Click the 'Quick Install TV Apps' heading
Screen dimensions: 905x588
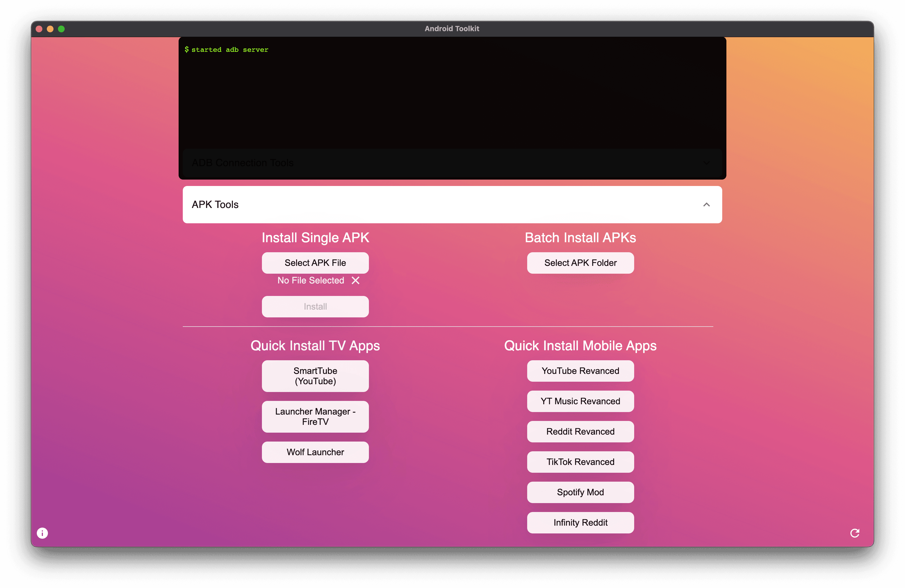tap(315, 346)
